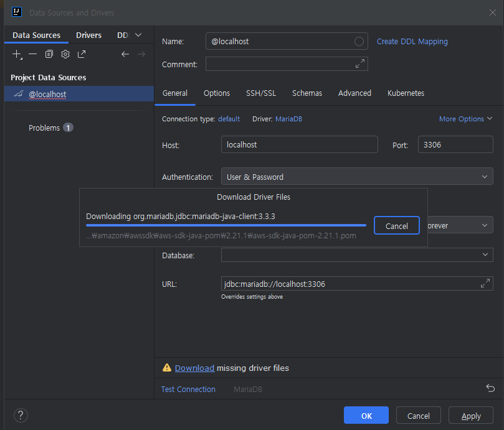Image resolution: width=504 pixels, height=430 pixels.
Task: Go forward with the right arrow
Action: (x=141, y=54)
